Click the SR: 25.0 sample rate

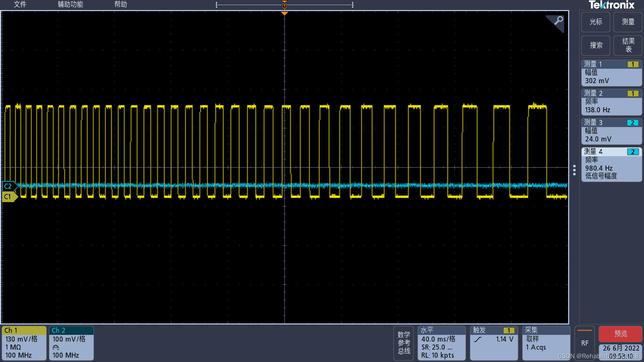[437, 347]
